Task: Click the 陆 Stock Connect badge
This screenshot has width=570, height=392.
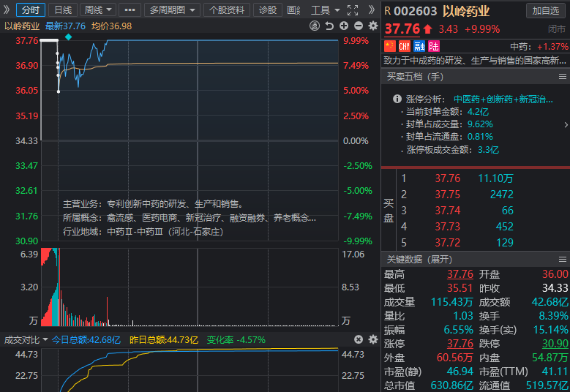Action: (x=434, y=46)
